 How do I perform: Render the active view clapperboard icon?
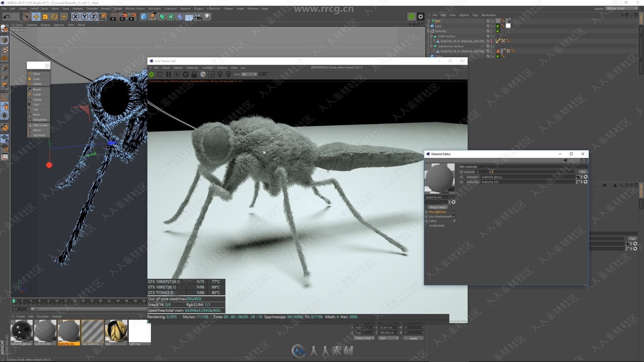click(113, 16)
